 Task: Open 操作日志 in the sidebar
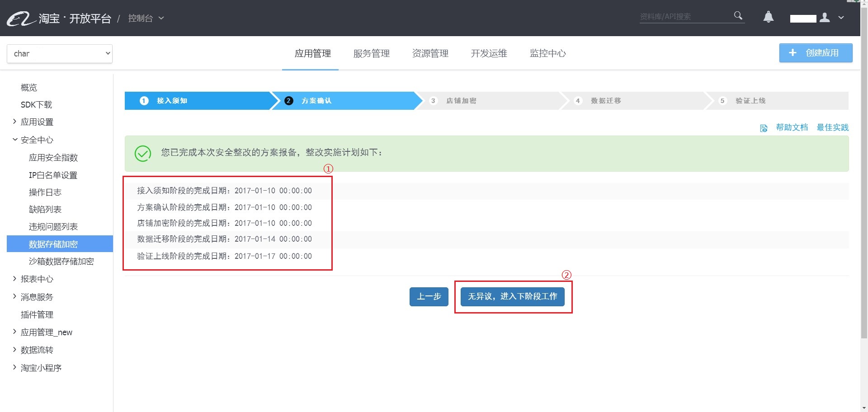(x=45, y=192)
